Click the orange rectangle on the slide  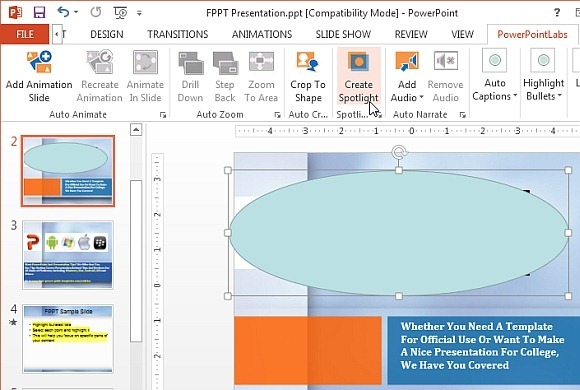click(308, 350)
